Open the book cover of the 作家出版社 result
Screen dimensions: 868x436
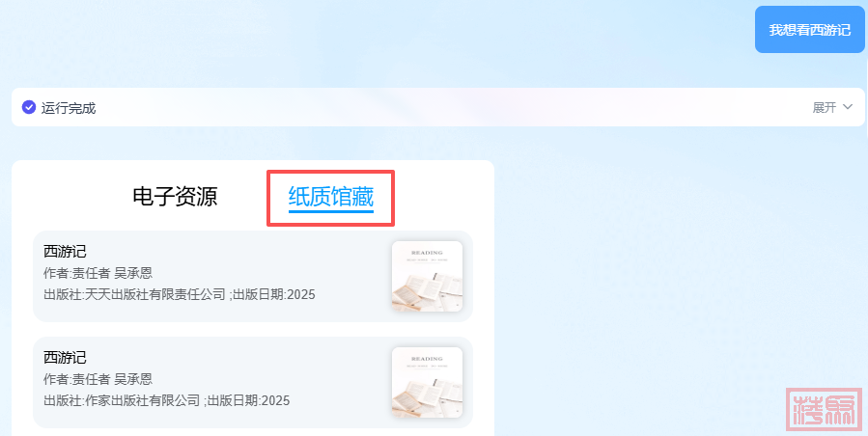(428, 382)
